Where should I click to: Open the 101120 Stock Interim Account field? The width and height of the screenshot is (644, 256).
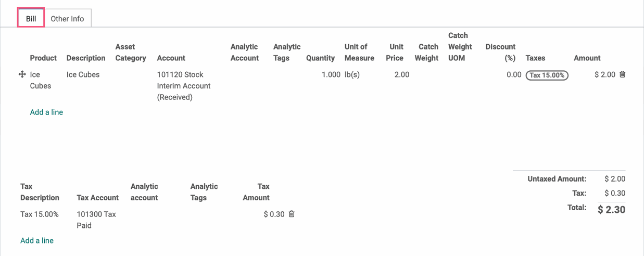click(184, 86)
